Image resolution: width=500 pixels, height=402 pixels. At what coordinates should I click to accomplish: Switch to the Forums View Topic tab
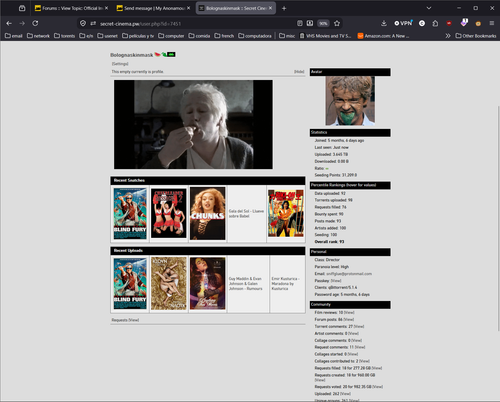[x=71, y=8]
